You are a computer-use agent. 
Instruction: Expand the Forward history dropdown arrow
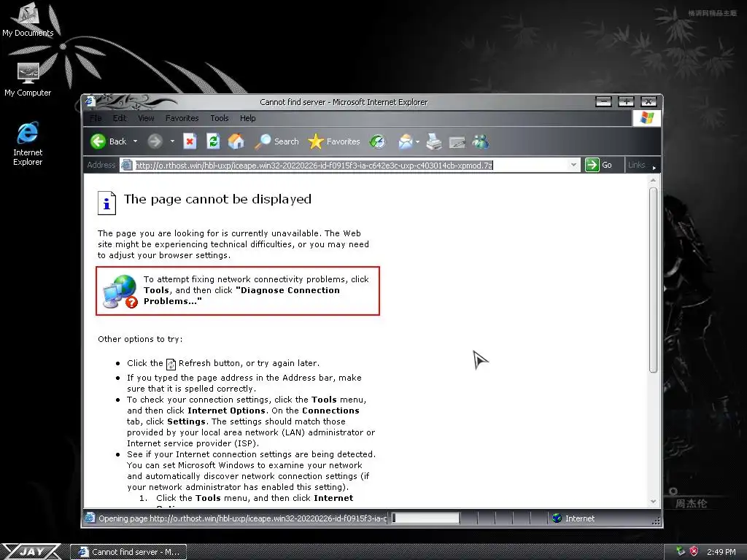pos(172,141)
